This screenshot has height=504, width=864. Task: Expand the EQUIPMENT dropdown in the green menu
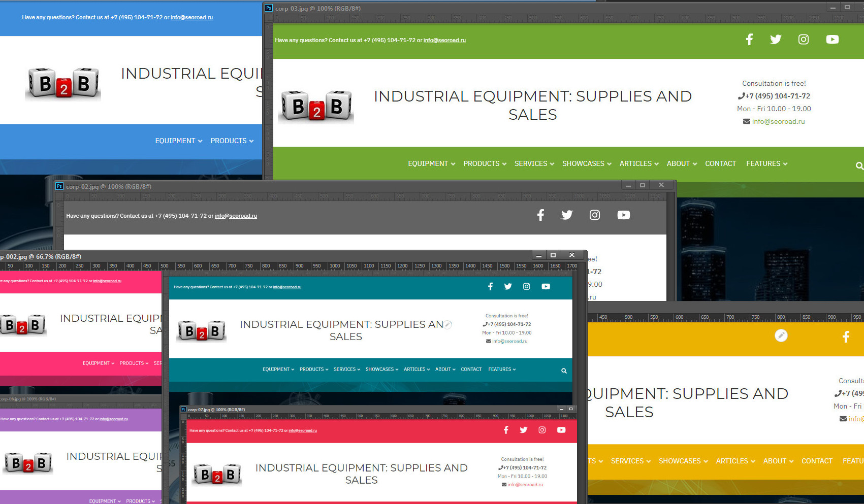pos(431,164)
